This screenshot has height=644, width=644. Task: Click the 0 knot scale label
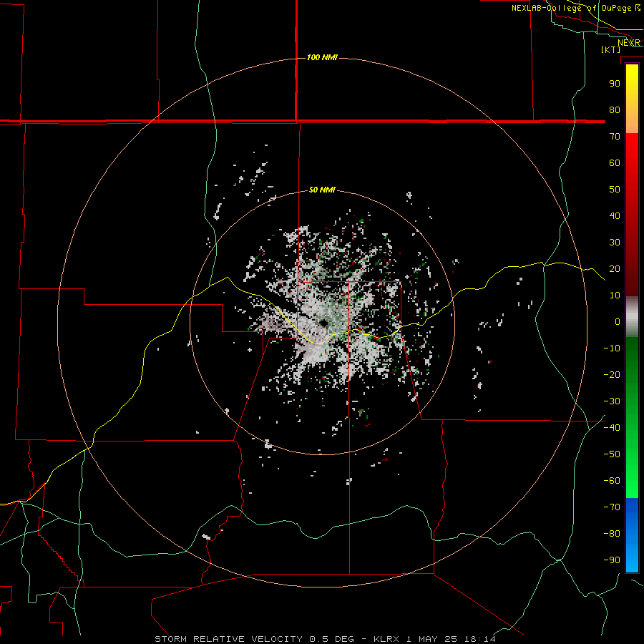tap(618, 321)
